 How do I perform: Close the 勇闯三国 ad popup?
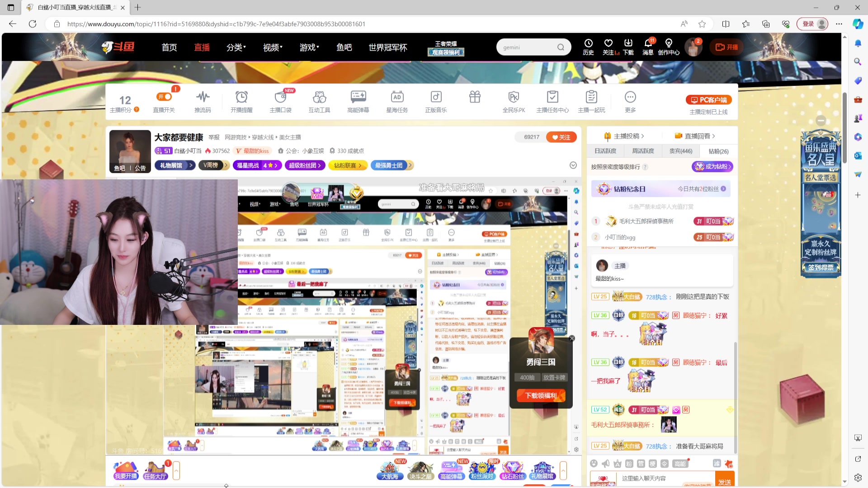(x=572, y=338)
